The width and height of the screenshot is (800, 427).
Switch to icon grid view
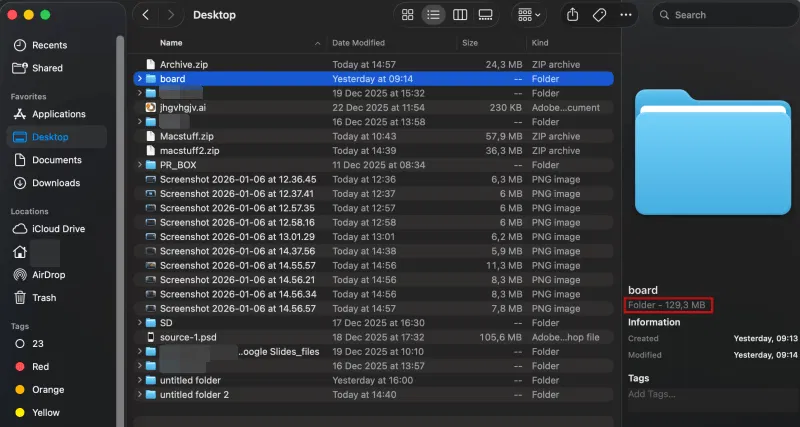click(x=408, y=15)
